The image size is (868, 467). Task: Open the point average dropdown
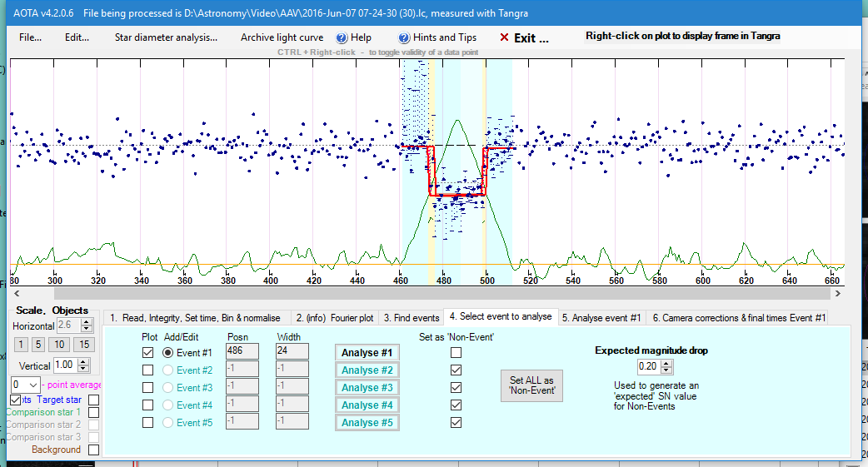[x=33, y=385]
